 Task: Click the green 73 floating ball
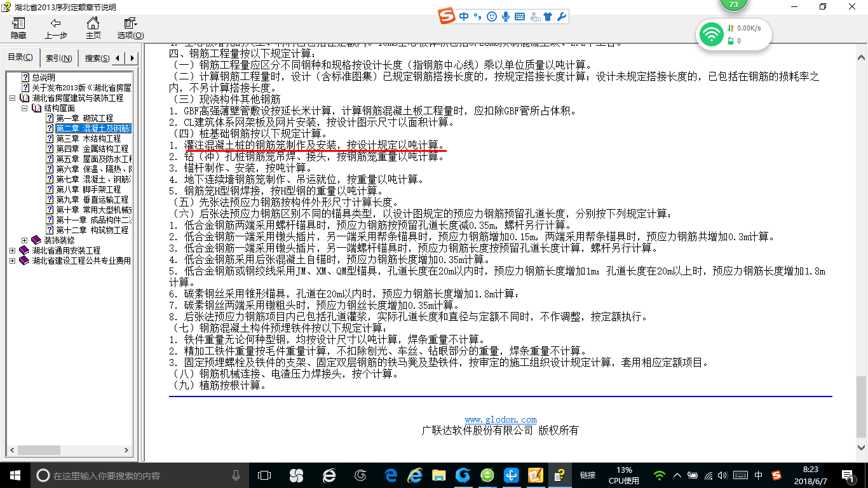734,6
